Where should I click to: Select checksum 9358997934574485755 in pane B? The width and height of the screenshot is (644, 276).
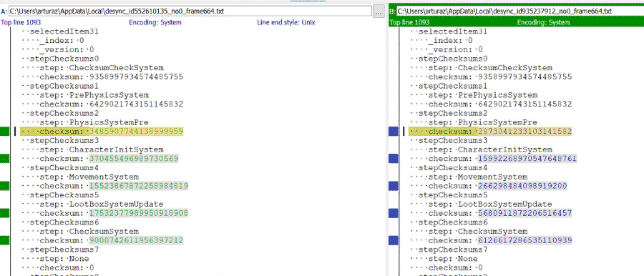(x=525, y=77)
